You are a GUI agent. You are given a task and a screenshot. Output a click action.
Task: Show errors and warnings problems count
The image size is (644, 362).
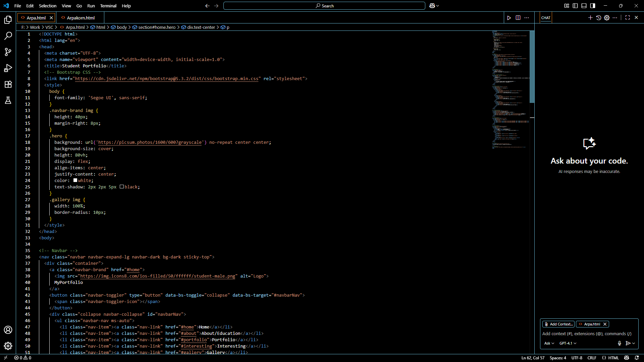point(22,358)
